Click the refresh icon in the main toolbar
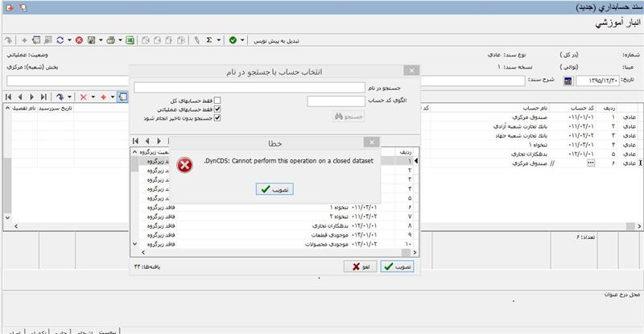The width and height of the screenshot is (644, 334). (60, 39)
